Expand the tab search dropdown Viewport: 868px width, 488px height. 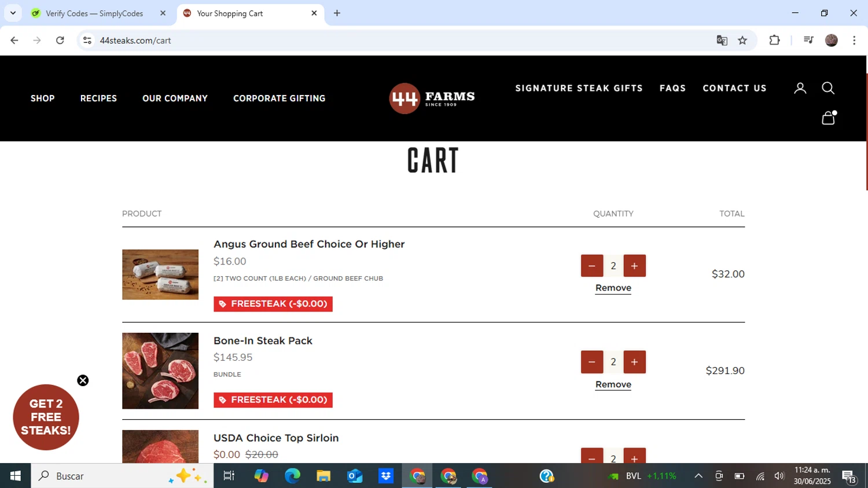coord(13,13)
